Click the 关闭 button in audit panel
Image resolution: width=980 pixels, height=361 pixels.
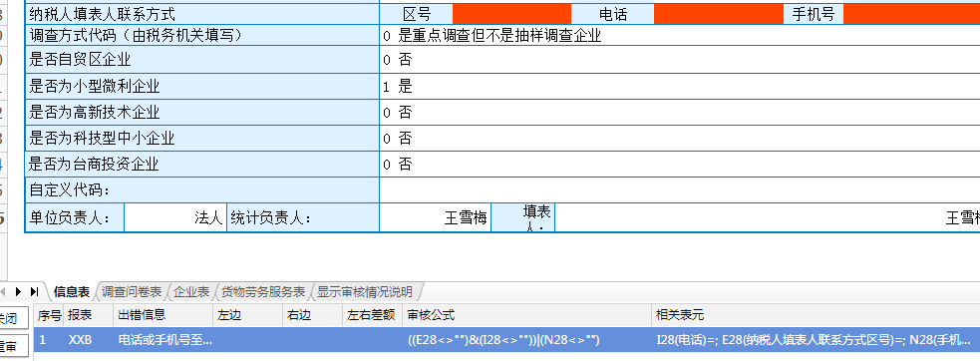[14, 318]
